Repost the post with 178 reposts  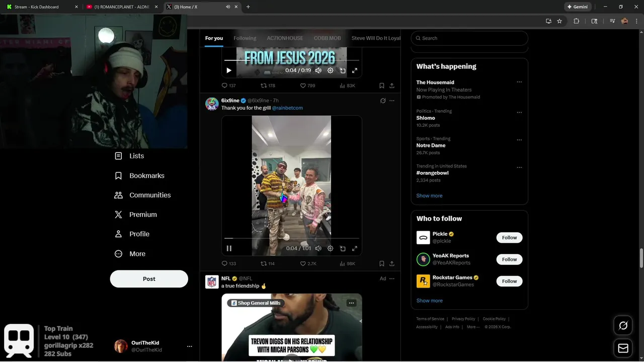tap(268, 85)
